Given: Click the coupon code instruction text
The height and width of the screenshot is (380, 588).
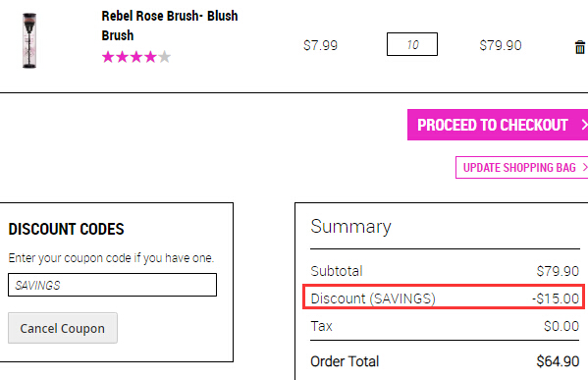Looking at the screenshot, I should click(x=111, y=258).
